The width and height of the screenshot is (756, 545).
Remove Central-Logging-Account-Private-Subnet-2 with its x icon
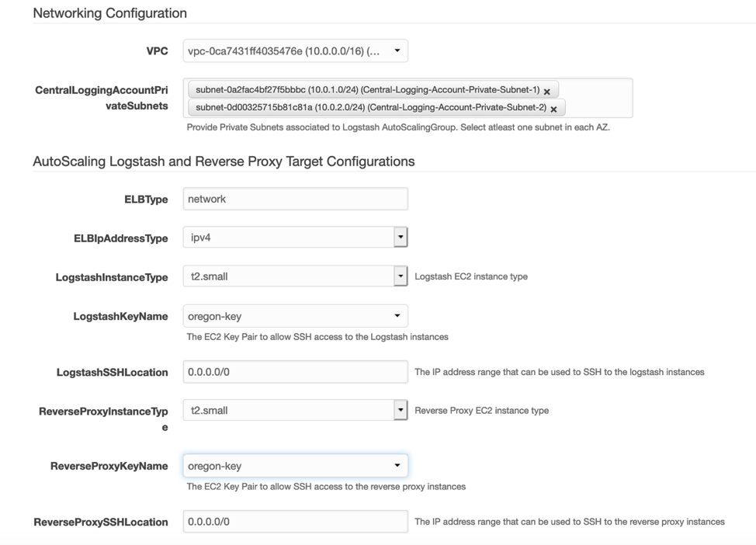click(x=553, y=108)
